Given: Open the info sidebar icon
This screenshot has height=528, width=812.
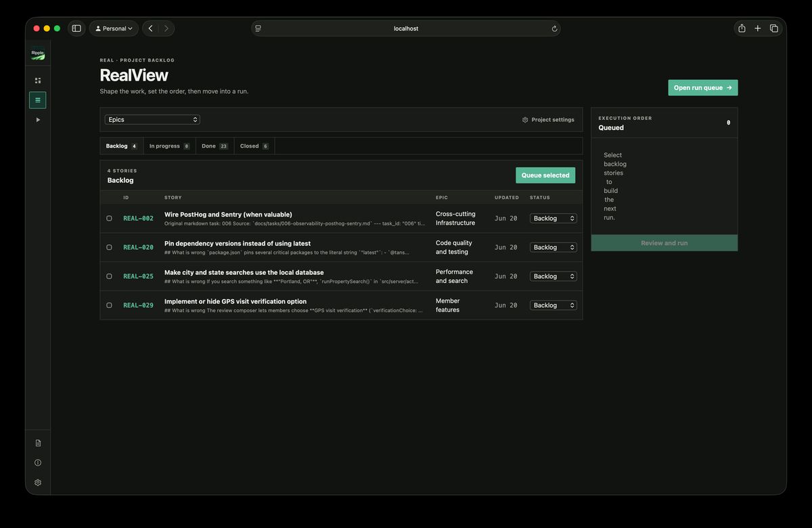Looking at the screenshot, I should click(x=38, y=462).
